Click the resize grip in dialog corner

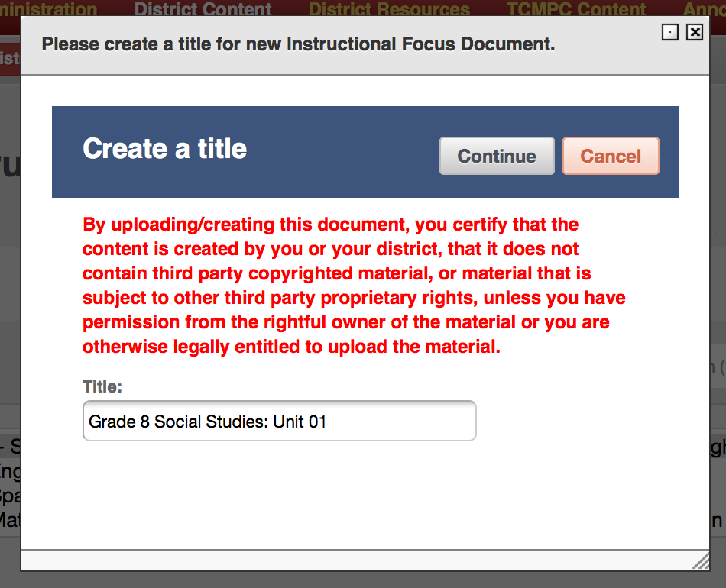[701, 561]
